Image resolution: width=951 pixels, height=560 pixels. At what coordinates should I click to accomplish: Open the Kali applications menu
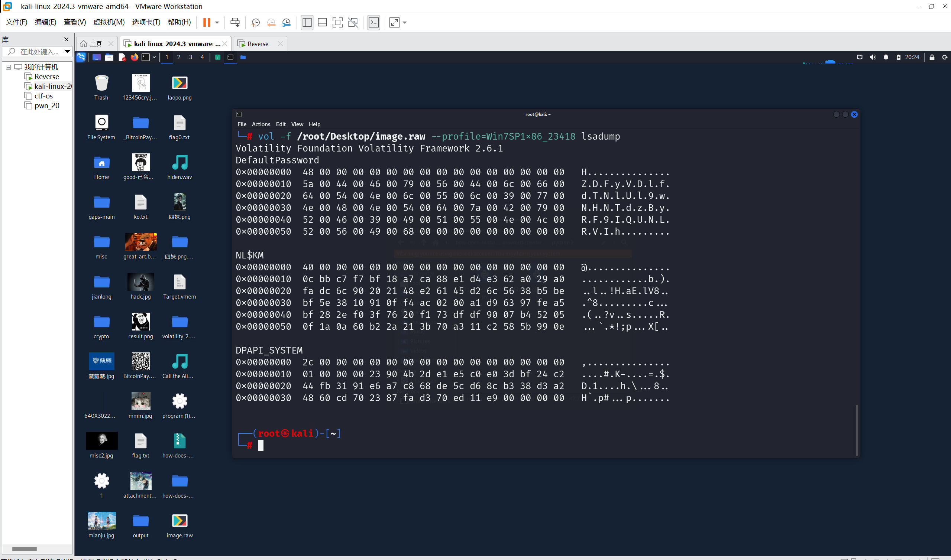[81, 57]
